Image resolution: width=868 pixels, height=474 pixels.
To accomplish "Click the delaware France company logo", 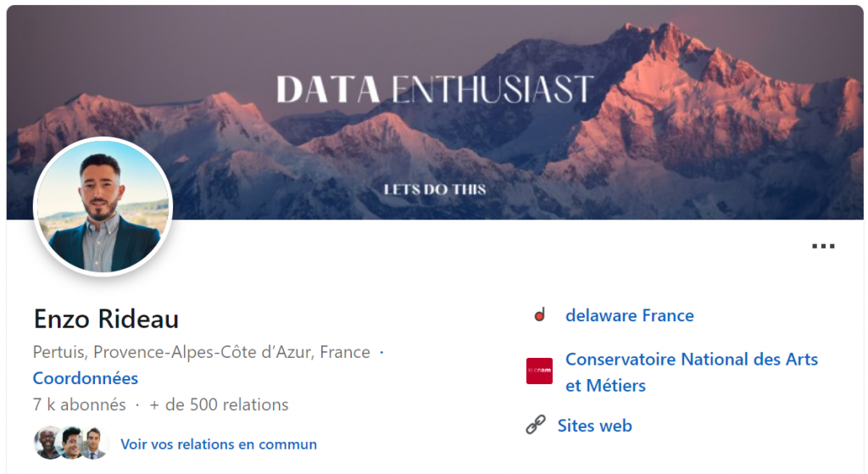I will [x=539, y=315].
